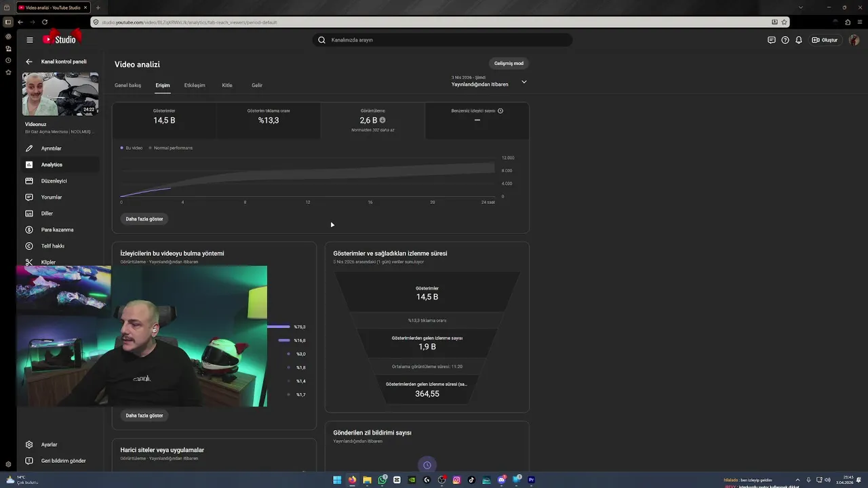Screen dimensions: 868x488
Task: Focus the Kanalınızda arayın search field
Action: coord(448,40)
